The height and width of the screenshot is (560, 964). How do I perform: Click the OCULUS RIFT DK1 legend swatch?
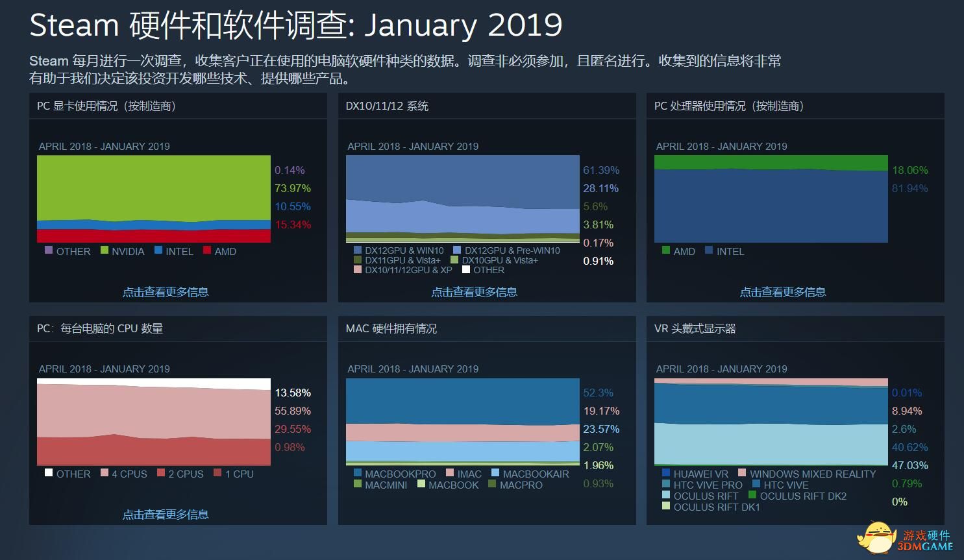pos(666,506)
